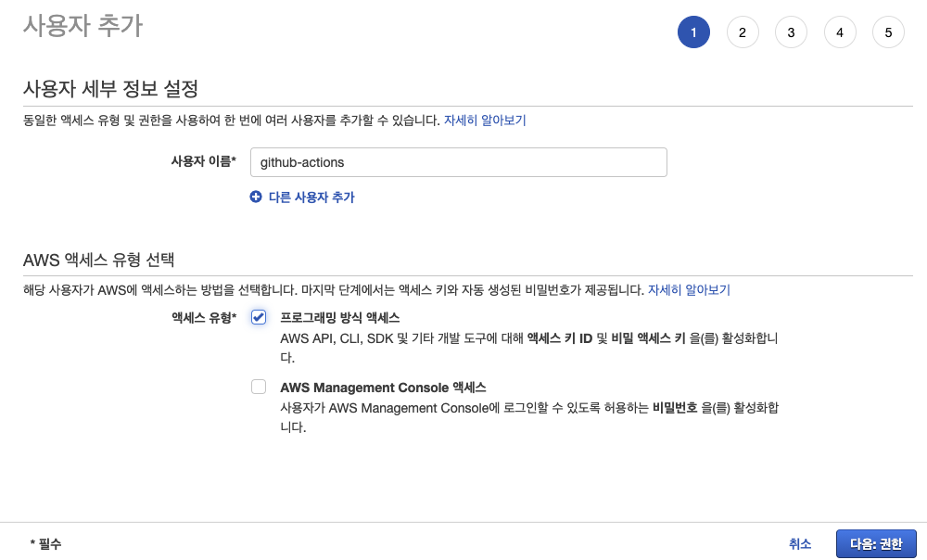This screenshot has height=560, width=927.
Task: Enable the AWS Management Console 액세스 checkbox
Action: click(259, 388)
